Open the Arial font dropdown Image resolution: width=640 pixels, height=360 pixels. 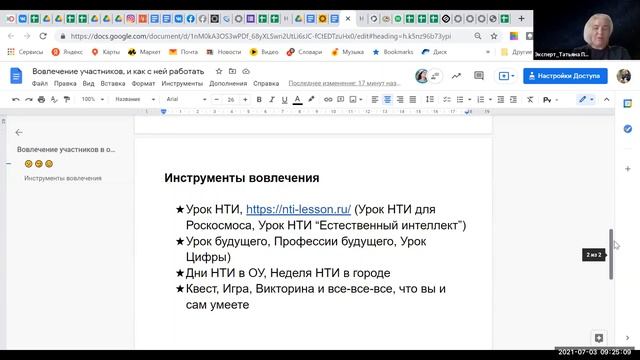(186, 99)
